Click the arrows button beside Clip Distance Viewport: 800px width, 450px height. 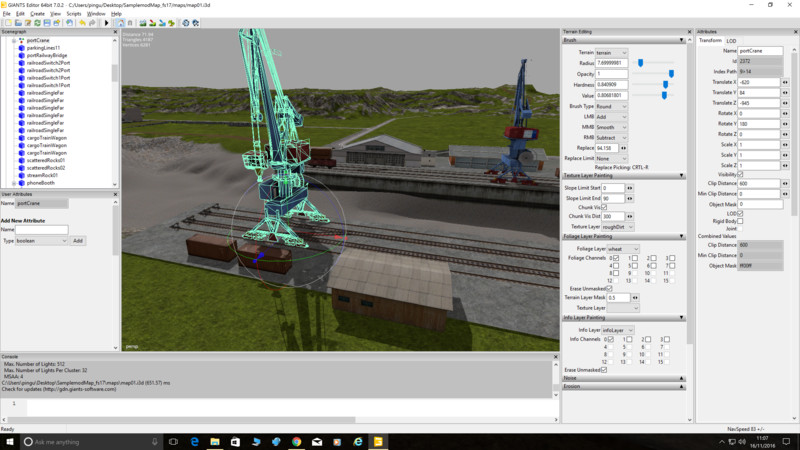click(x=785, y=183)
